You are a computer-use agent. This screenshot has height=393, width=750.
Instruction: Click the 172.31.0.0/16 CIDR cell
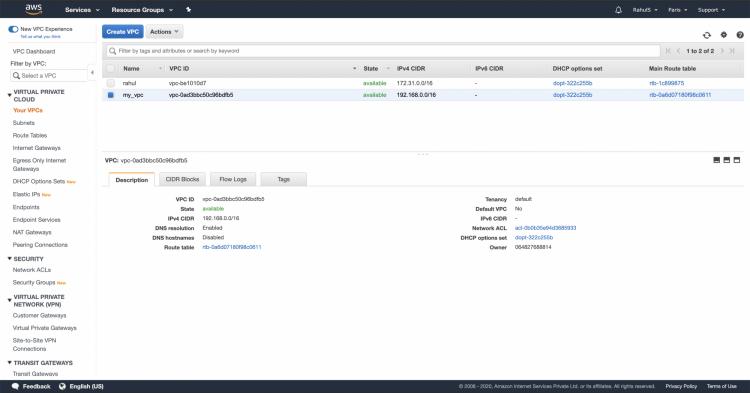(414, 83)
